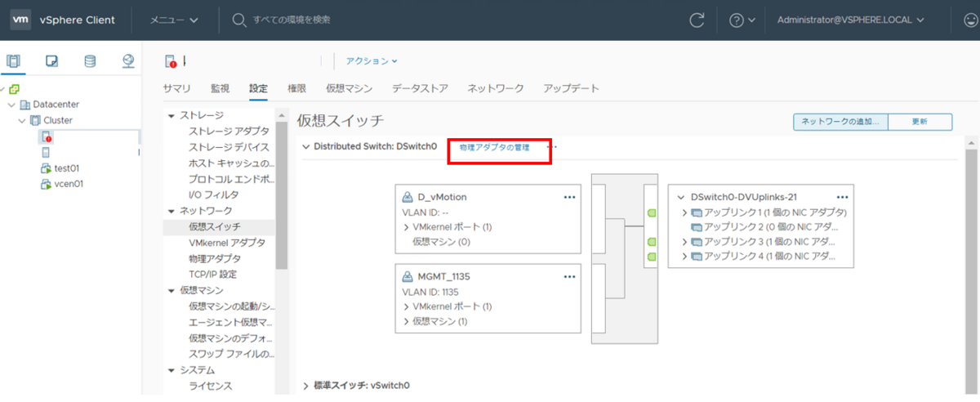Collapse the Datacenter tree node

point(11,105)
